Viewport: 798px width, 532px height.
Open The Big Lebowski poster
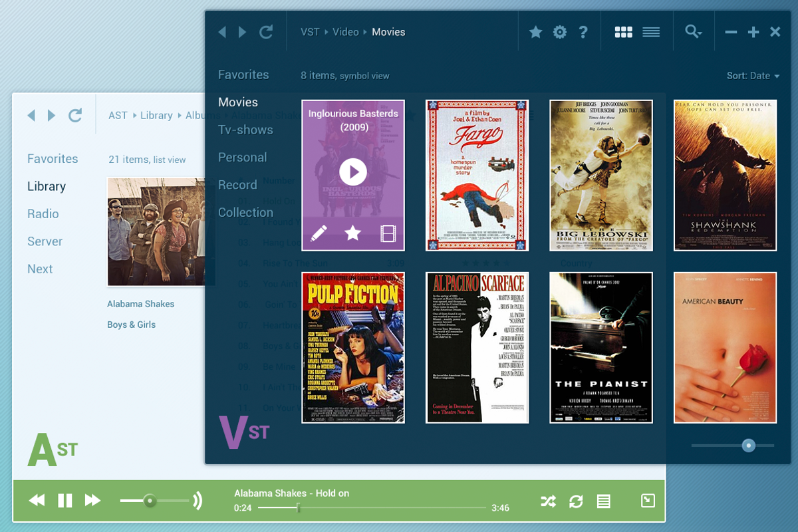pyautogui.click(x=601, y=176)
